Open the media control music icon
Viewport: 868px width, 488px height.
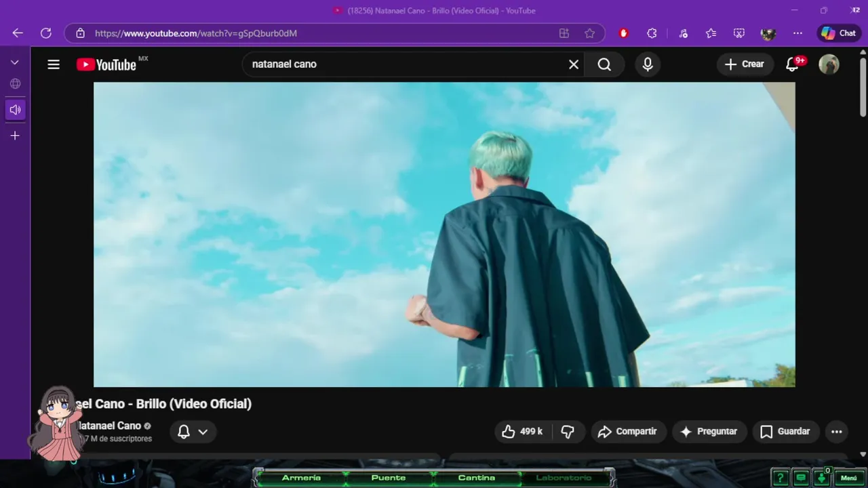(684, 33)
